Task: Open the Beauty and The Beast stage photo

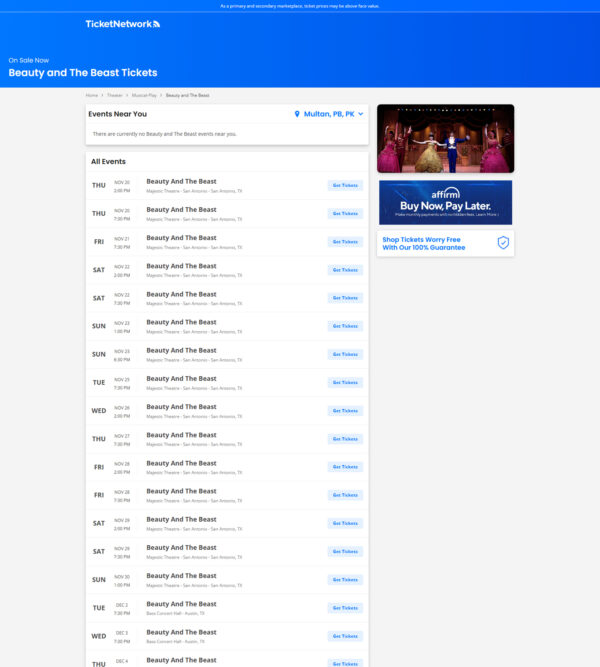Action: [x=446, y=138]
